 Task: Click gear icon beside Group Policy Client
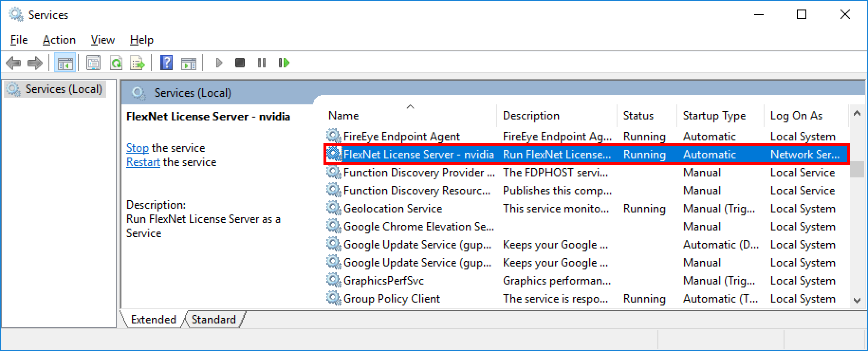click(334, 298)
